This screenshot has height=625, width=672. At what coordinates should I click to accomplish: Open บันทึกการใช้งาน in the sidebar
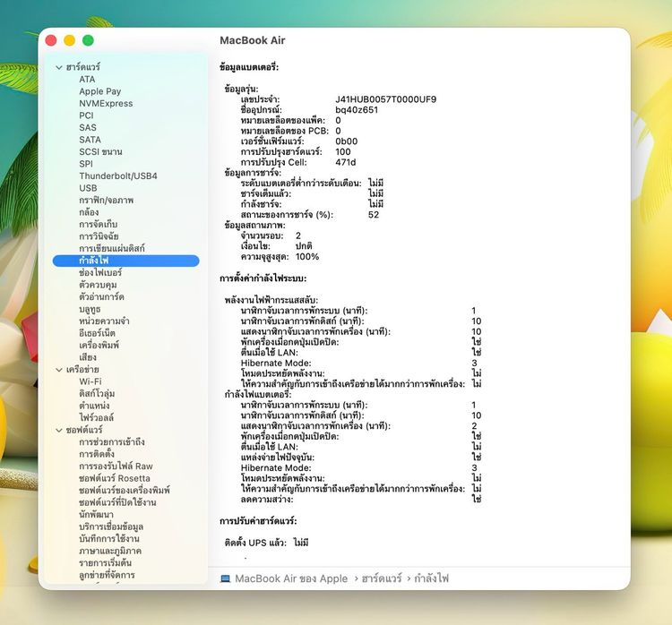tap(108, 538)
